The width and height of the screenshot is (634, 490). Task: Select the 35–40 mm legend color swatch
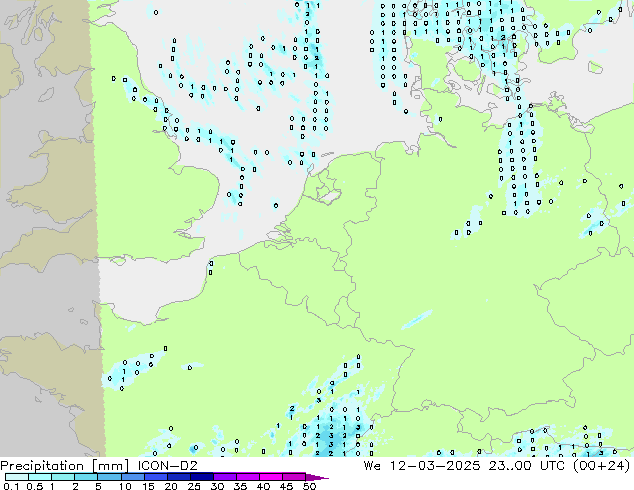pos(247,477)
